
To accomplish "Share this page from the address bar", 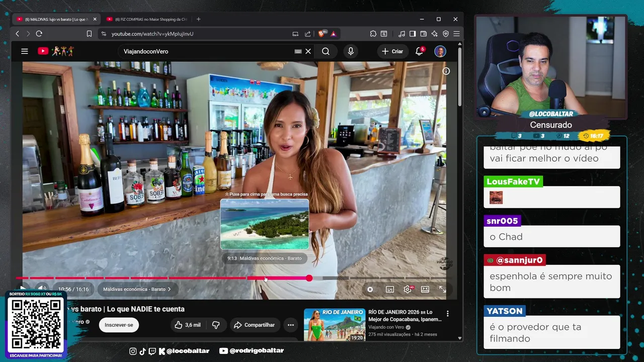I will [308, 34].
